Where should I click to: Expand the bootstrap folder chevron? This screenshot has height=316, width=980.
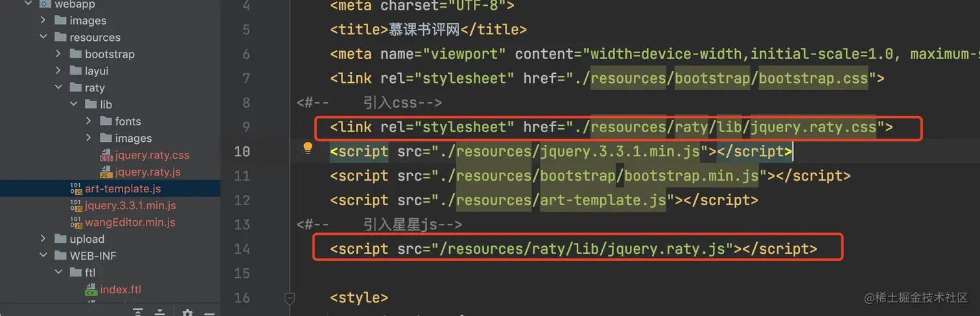(x=58, y=54)
